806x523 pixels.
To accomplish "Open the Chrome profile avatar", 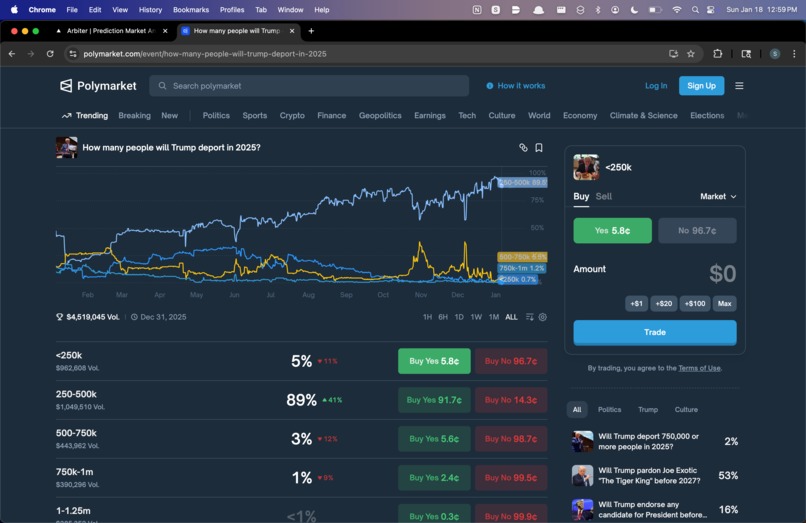I will point(775,53).
